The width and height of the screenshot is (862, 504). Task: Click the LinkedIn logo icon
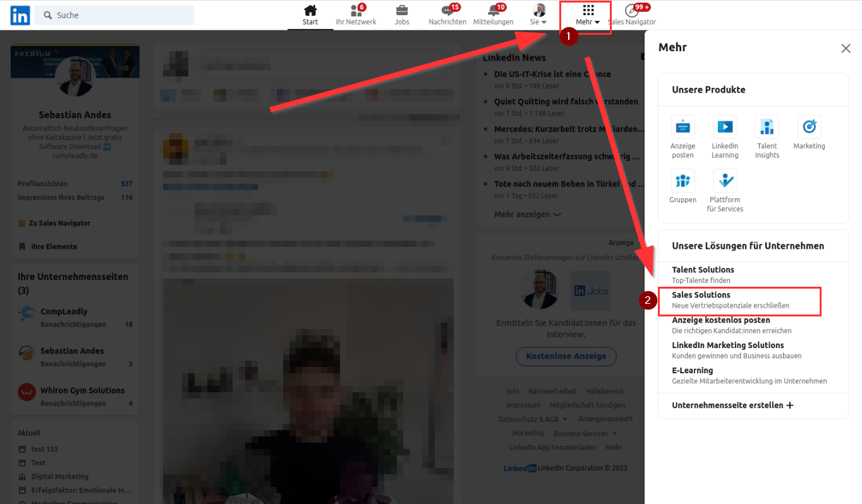20,15
